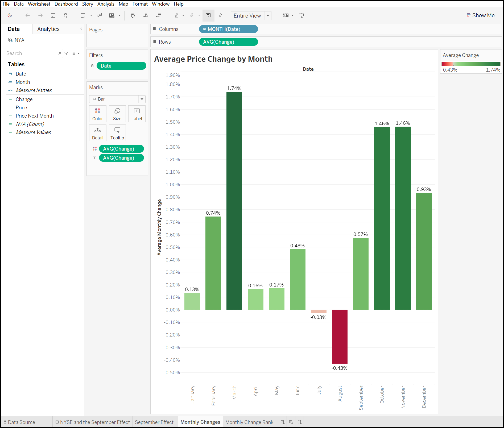Viewport: 504px width, 428px height.
Task: Switch to the Analytics tab
Action: coord(48,29)
